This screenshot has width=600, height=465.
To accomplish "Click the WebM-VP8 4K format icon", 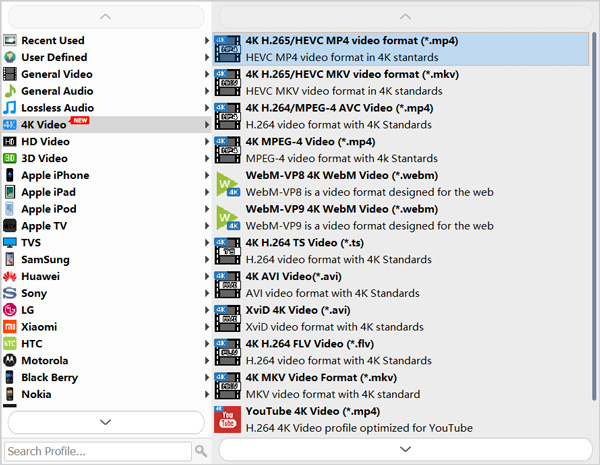I will (228, 184).
